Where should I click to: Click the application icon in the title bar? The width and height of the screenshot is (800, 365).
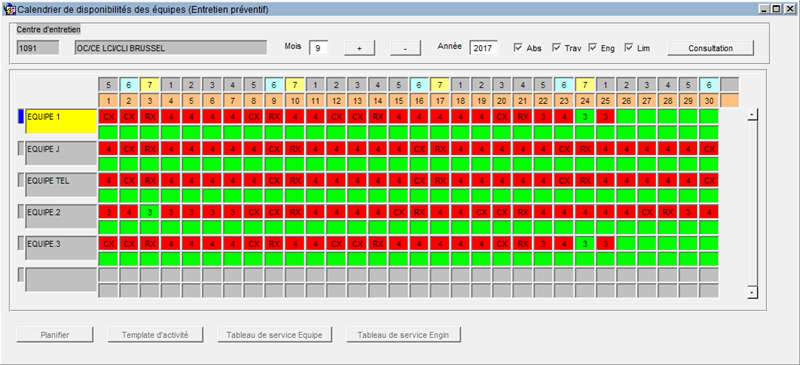9,9
